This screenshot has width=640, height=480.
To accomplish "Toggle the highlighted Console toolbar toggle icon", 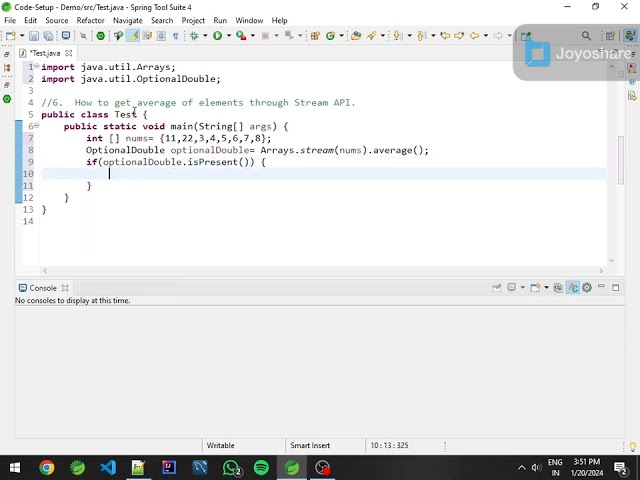I will (573, 288).
